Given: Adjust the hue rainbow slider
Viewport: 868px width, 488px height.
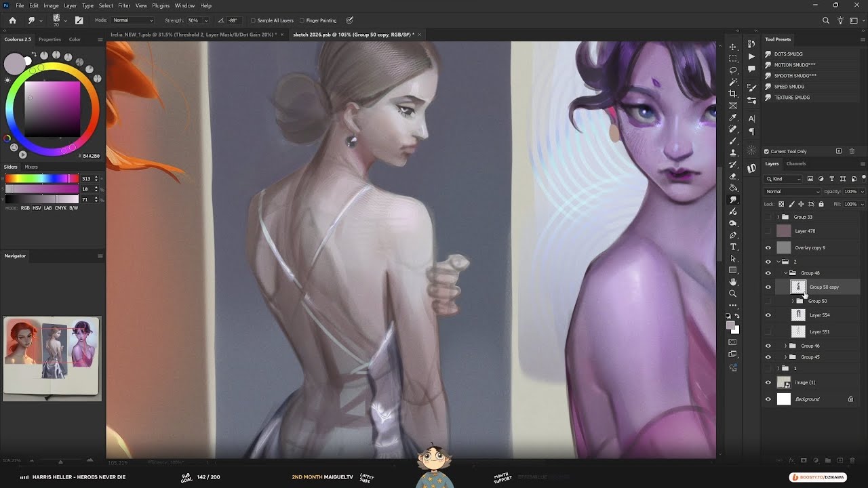Looking at the screenshot, I should (x=41, y=179).
